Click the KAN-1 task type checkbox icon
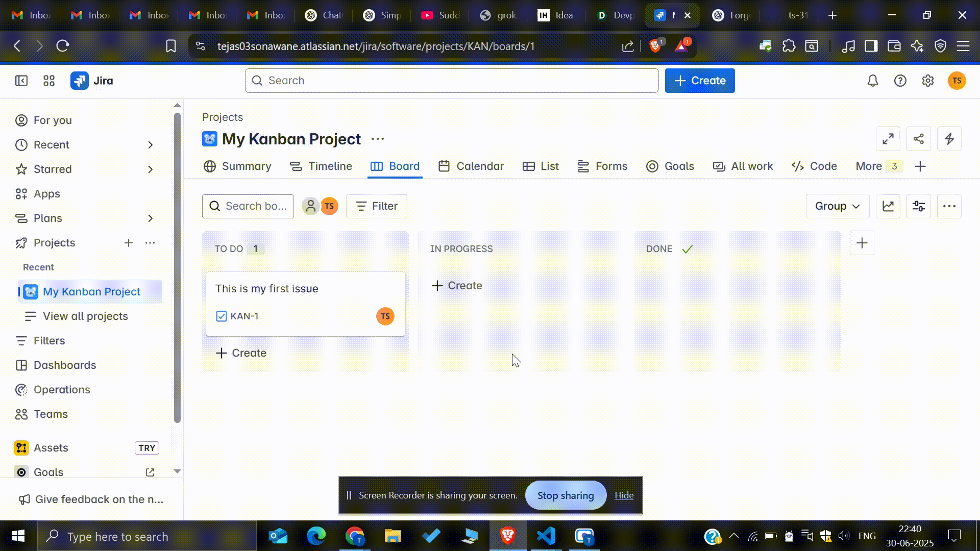This screenshot has width=980, height=551. pos(222,316)
